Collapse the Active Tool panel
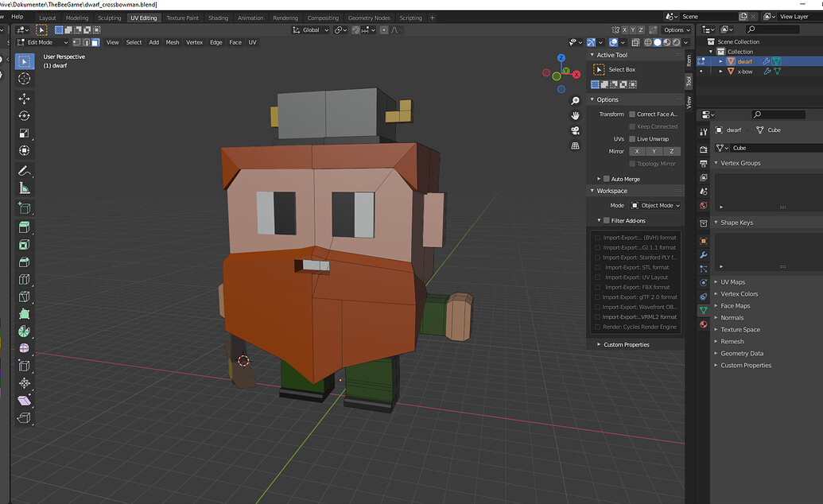823x504 pixels. [x=592, y=55]
